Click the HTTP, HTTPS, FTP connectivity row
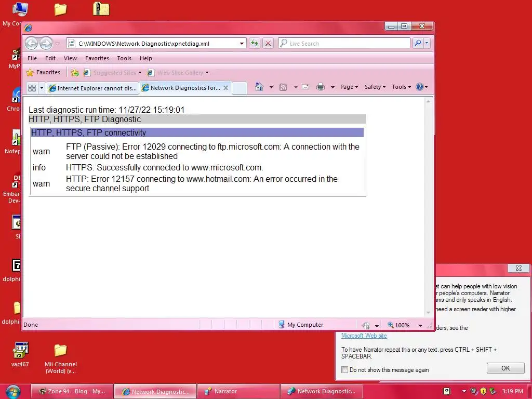This screenshot has width=532, height=399. pyautogui.click(x=197, y=132)
